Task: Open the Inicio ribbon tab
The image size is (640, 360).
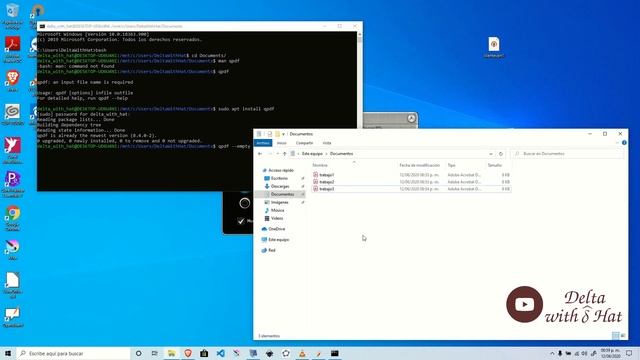Action: 282,143
